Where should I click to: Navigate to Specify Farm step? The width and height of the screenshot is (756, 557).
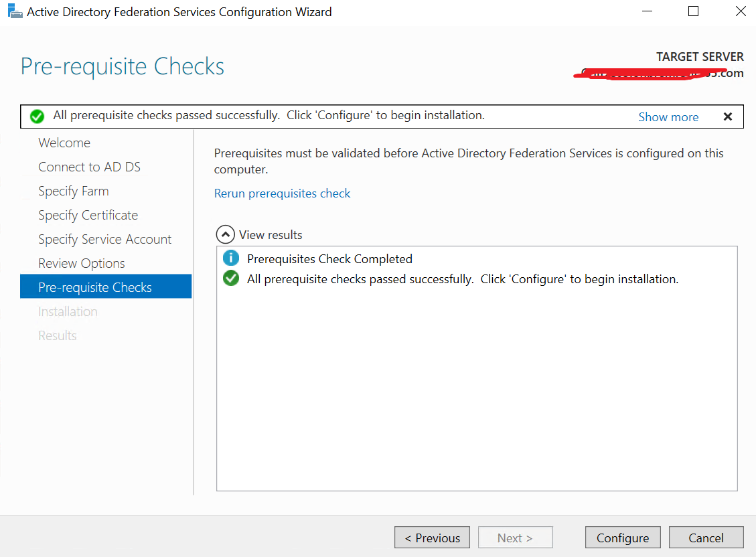(73, 191)
